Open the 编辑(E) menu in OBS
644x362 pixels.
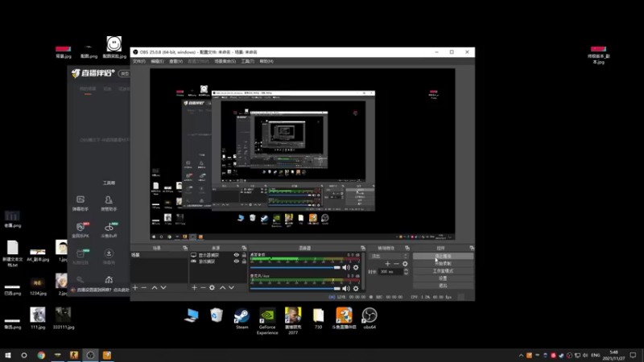pyautogui.click(x=157, y=61)
